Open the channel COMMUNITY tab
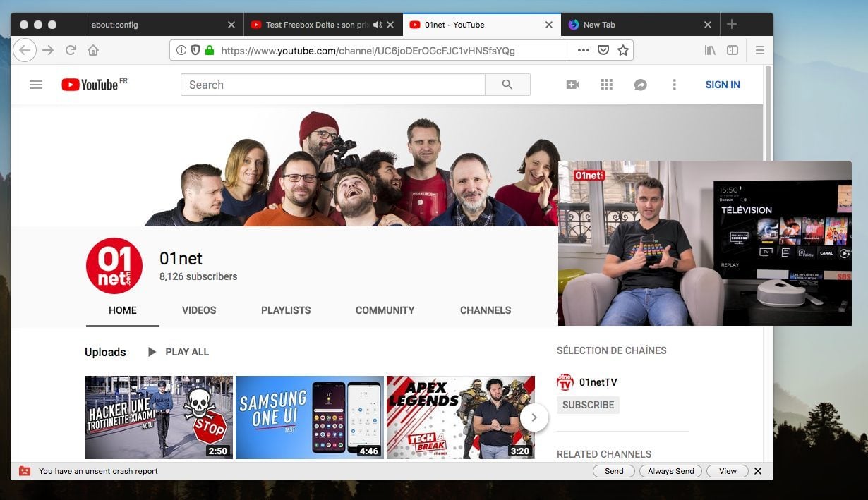 (x=385, y=310)
